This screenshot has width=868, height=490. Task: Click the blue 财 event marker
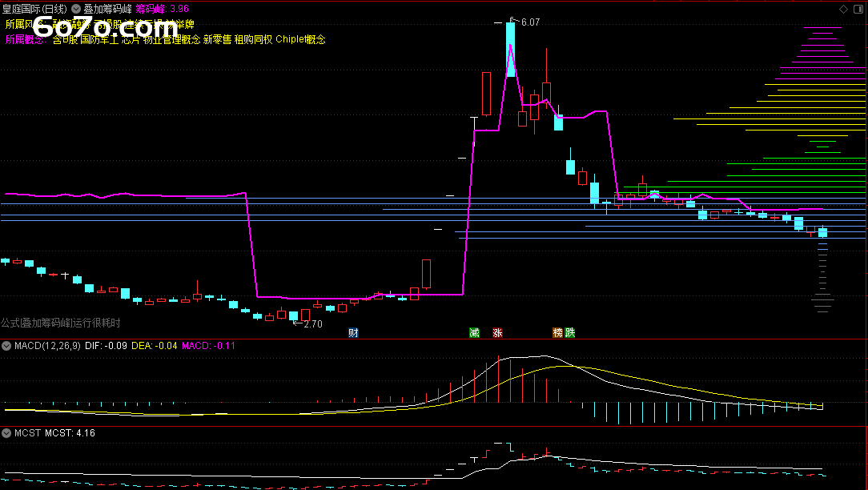353,332
